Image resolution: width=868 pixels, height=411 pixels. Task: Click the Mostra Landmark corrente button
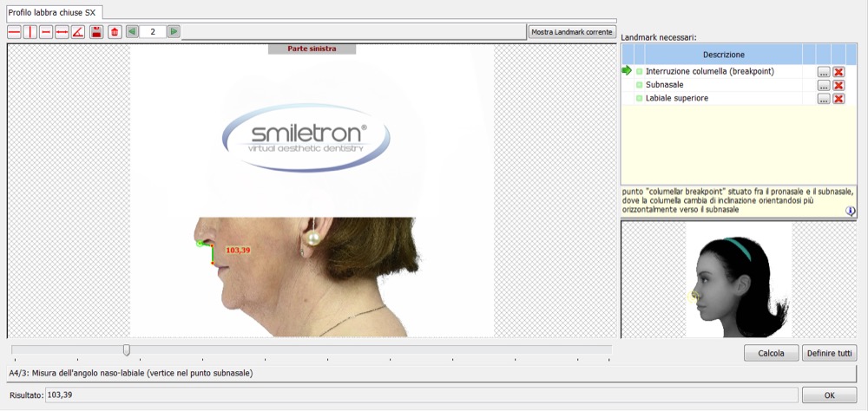(572, 32)
